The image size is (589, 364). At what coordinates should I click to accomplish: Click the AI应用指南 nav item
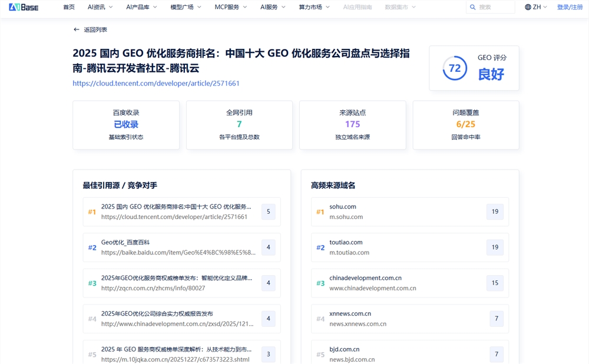pyautogui.click(x=358, y=7)
